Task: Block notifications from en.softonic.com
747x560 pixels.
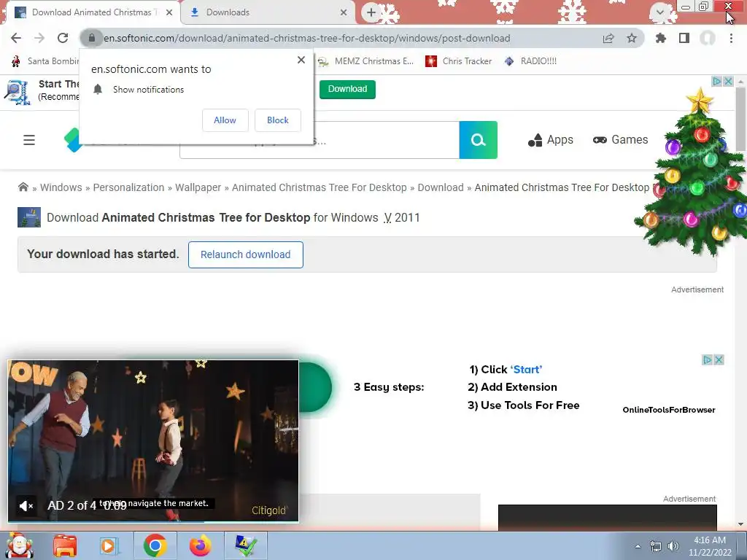Action: pos(278,120)
